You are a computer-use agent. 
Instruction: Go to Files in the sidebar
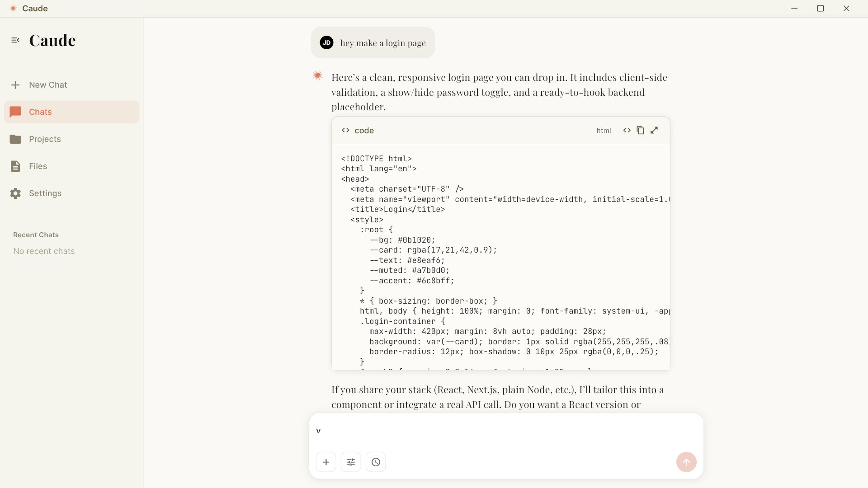tap(38, 166)
